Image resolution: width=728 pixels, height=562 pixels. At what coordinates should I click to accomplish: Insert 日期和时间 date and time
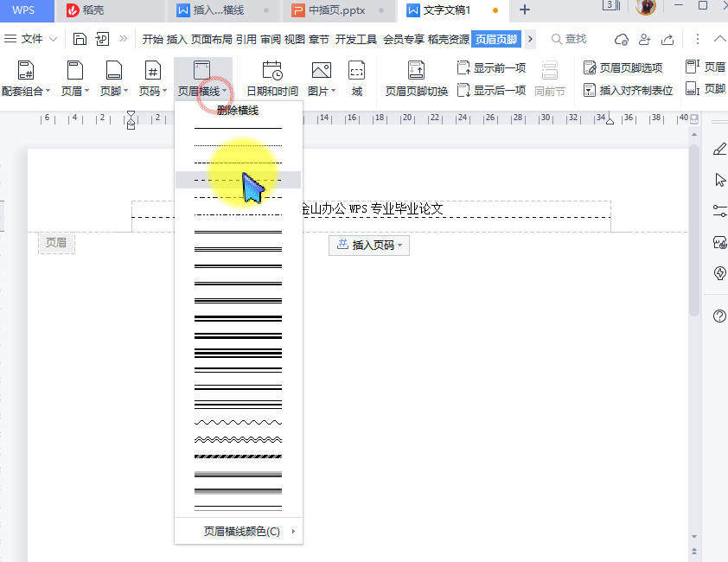[x=272, y=78]
